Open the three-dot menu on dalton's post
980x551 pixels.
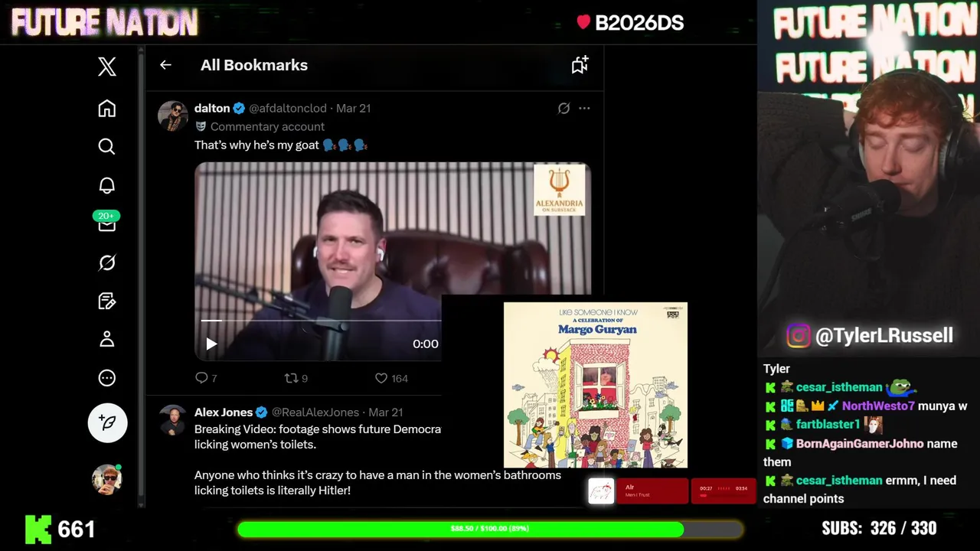click(x=584, y=109)
